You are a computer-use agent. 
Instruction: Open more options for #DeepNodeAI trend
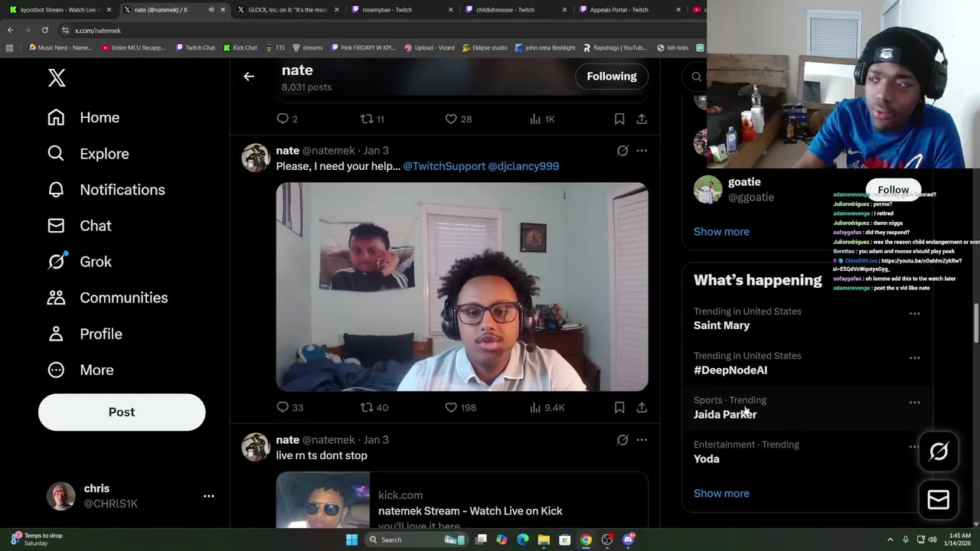(x=914, y=358)
